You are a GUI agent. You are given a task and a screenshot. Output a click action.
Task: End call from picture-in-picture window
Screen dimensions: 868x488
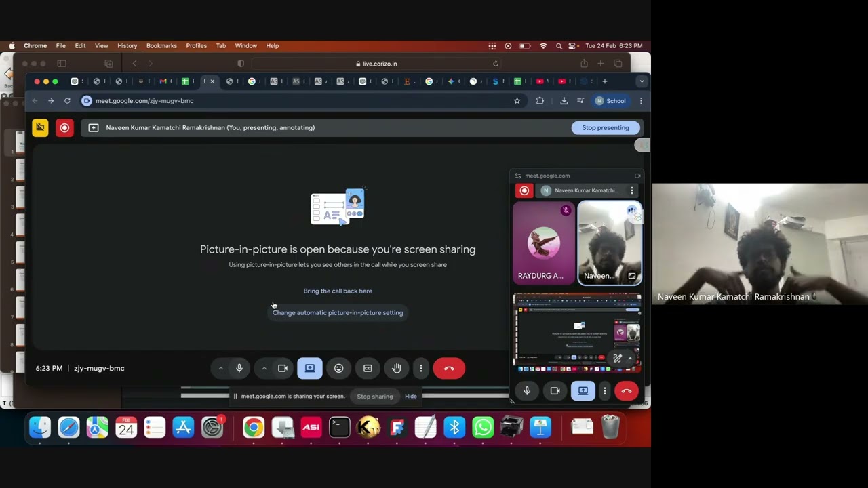click(x=627, y=390)
